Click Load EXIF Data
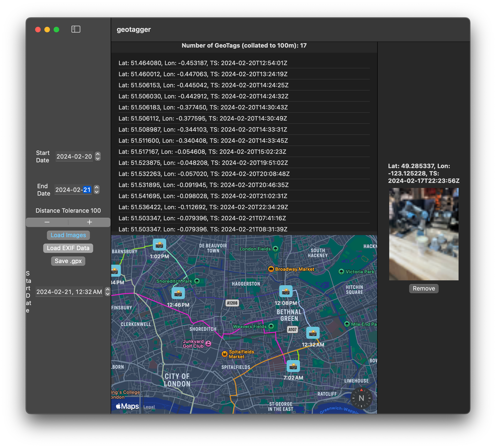 [x=68, y=248]
